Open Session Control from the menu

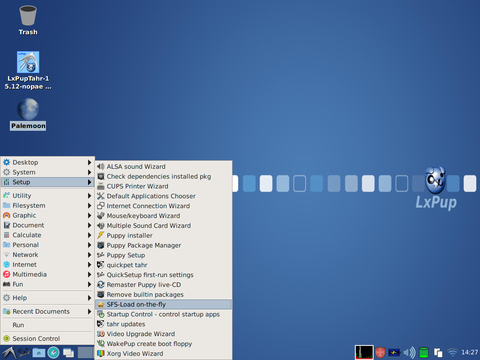[47, 338]
